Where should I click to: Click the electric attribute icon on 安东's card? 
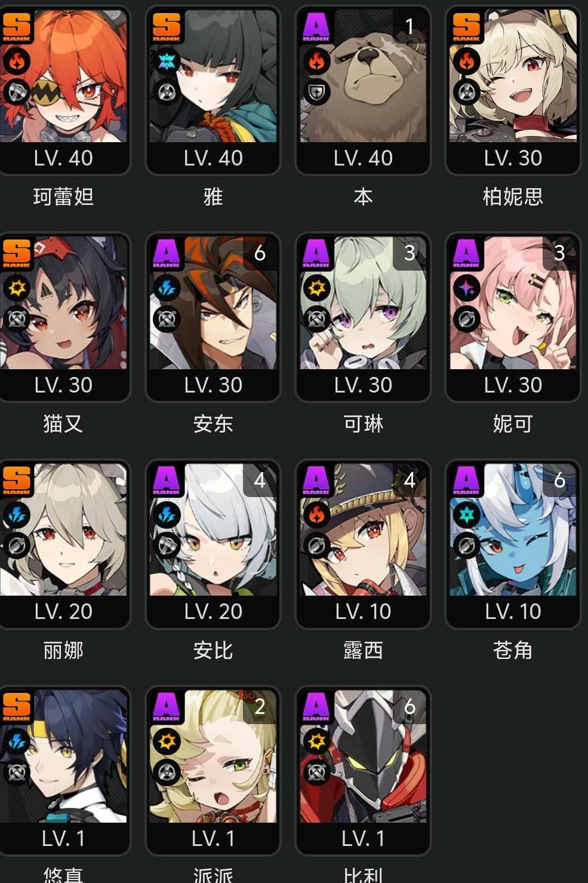pos(167,287)
